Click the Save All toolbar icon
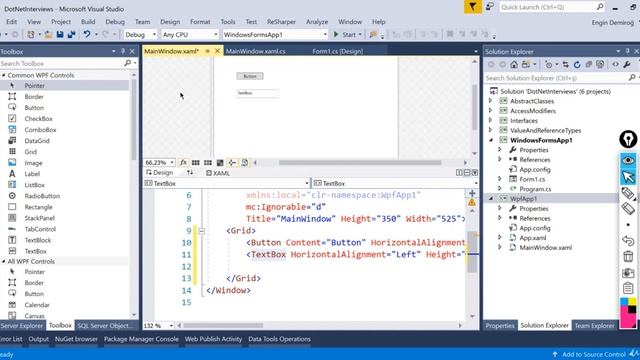640x360 pixels. click(x=71, y=35)
